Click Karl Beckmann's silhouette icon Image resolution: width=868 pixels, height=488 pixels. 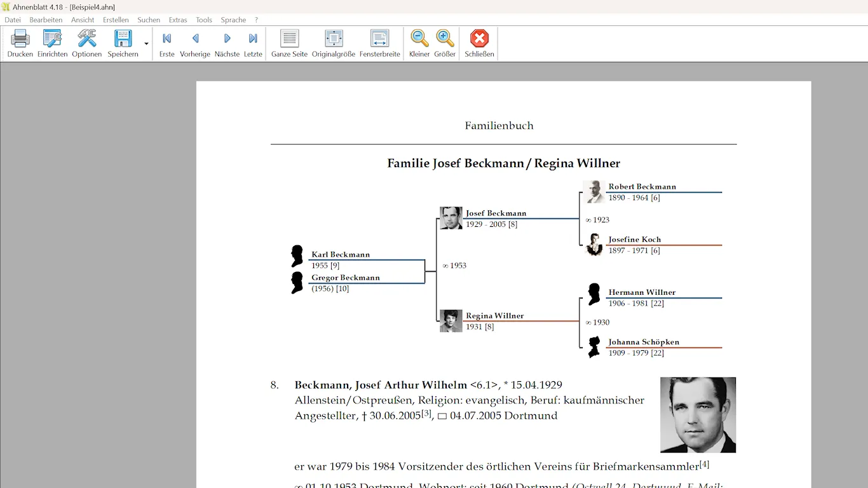[x=297, y=256]
